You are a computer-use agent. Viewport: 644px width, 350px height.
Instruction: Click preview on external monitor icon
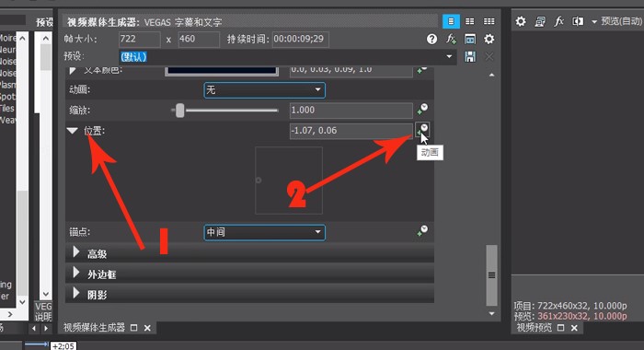(x=540, y=21)
